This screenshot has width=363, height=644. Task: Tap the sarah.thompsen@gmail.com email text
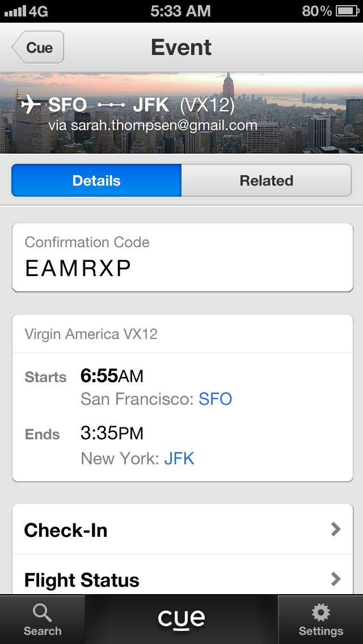point(153,125)
